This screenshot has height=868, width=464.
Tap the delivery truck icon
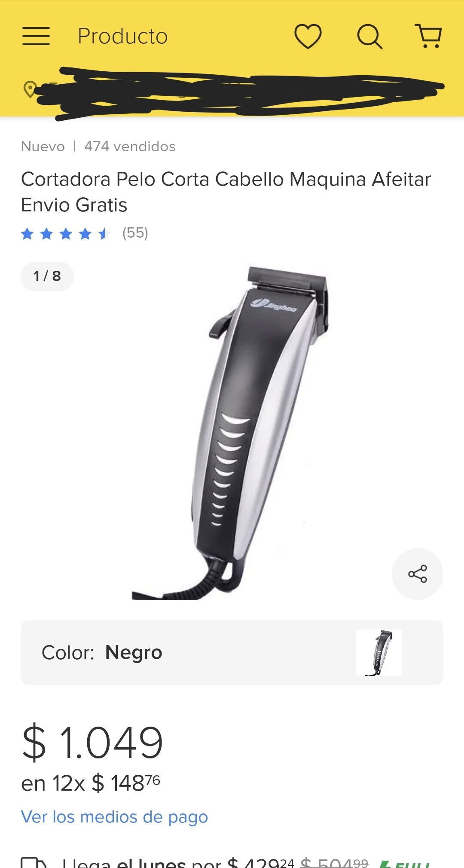(34, 862)
